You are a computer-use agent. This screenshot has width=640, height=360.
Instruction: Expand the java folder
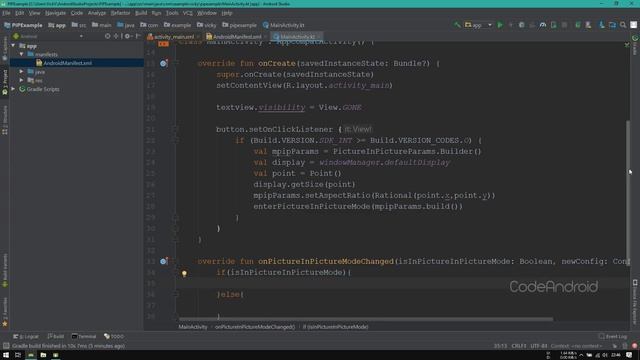tap(21, 71)
